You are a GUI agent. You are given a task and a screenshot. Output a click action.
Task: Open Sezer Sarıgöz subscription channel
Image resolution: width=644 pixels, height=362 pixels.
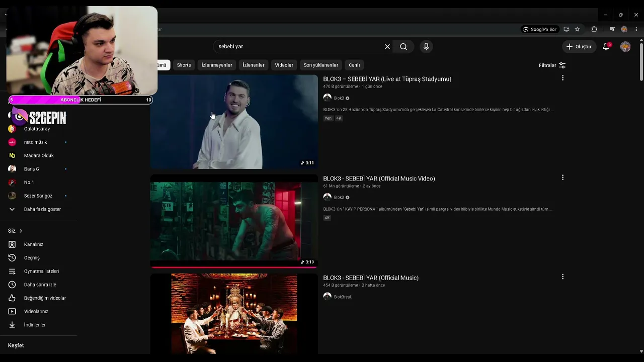tap(38, 196)
